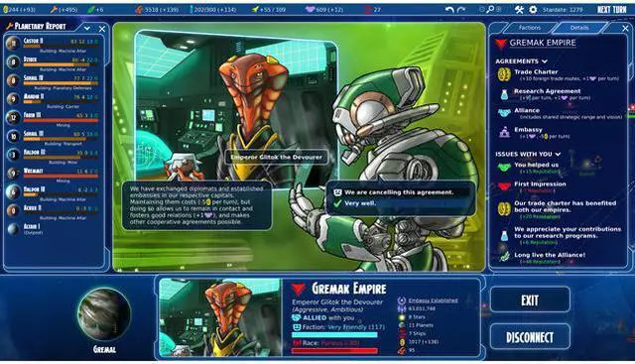
Task: Switch to the Details tab
Action: coord(579,28)
